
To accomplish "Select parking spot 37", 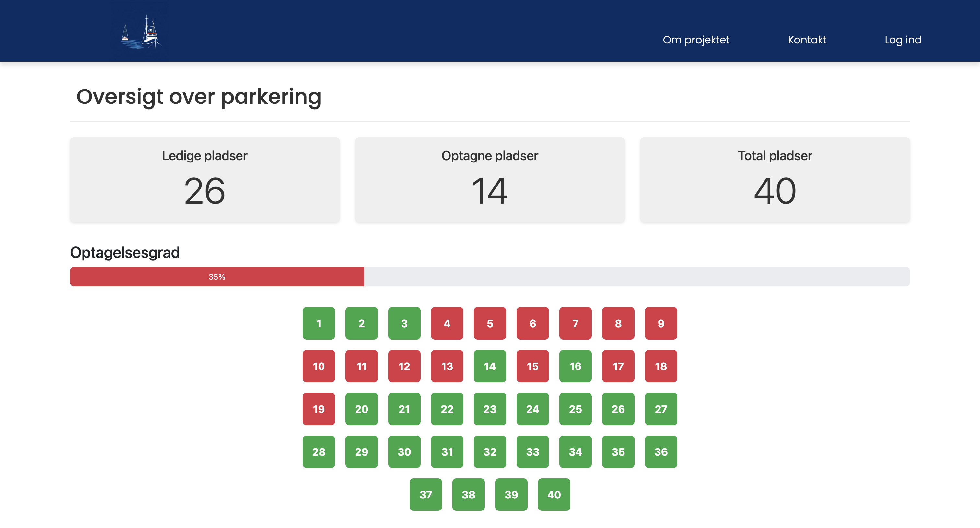I will (425, 494).
